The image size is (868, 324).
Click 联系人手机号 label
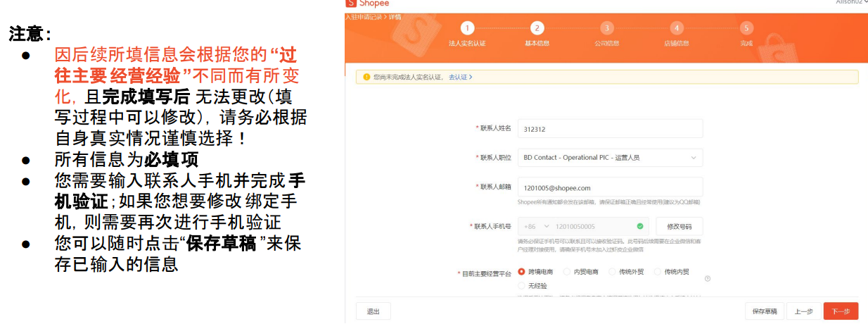(x=491, y=226)
